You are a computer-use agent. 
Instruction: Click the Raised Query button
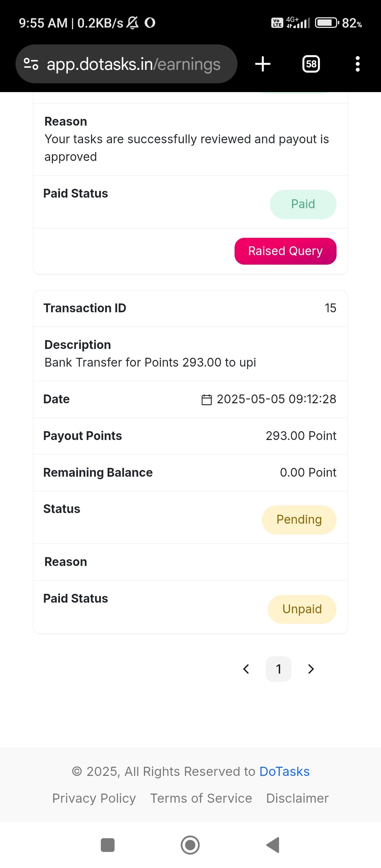click(285, 251)
